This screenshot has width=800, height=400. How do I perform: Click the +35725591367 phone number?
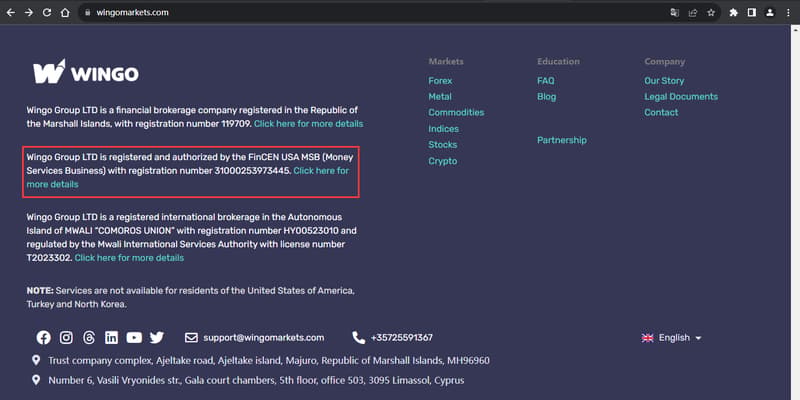tap(402, 338)
